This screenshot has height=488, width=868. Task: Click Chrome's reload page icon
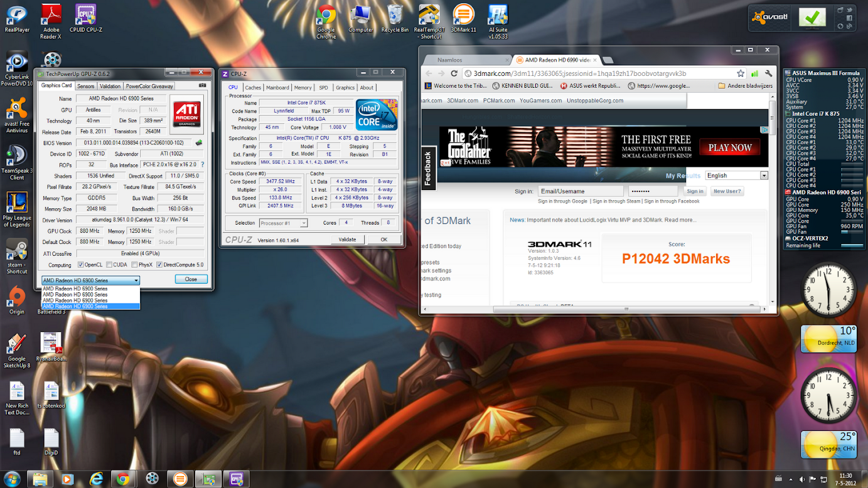454,73
